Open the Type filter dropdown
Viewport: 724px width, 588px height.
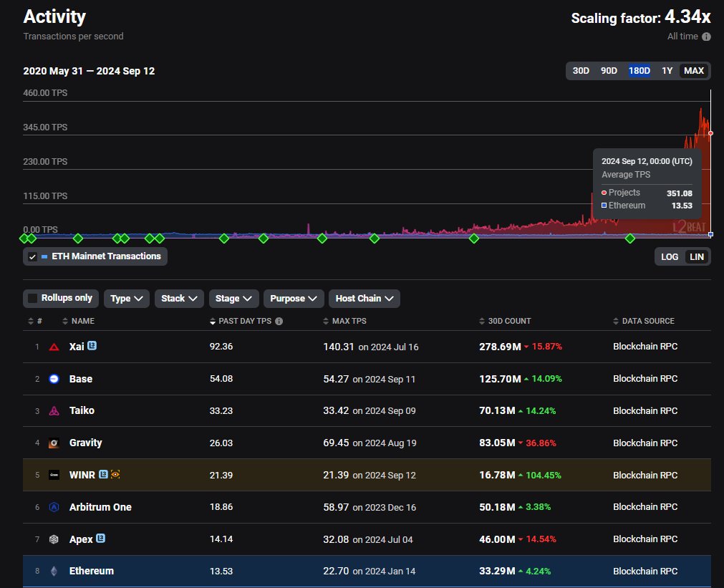coord(127,299)
